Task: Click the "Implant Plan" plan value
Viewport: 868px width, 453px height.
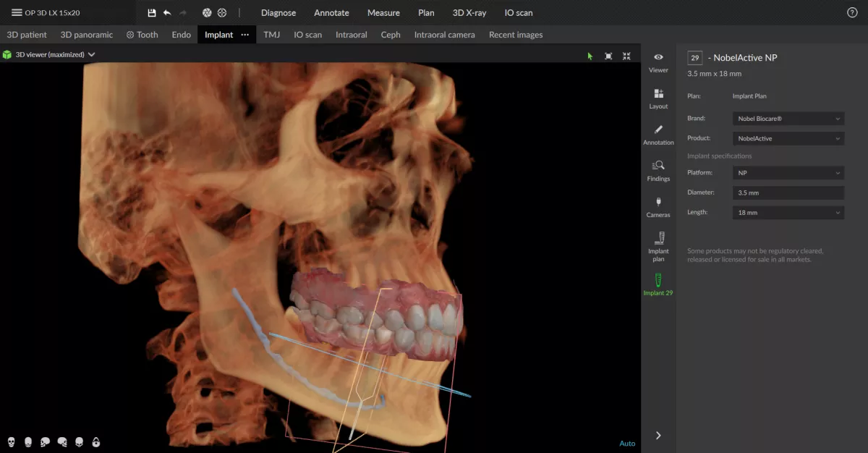Action: (x=749, y=96)
